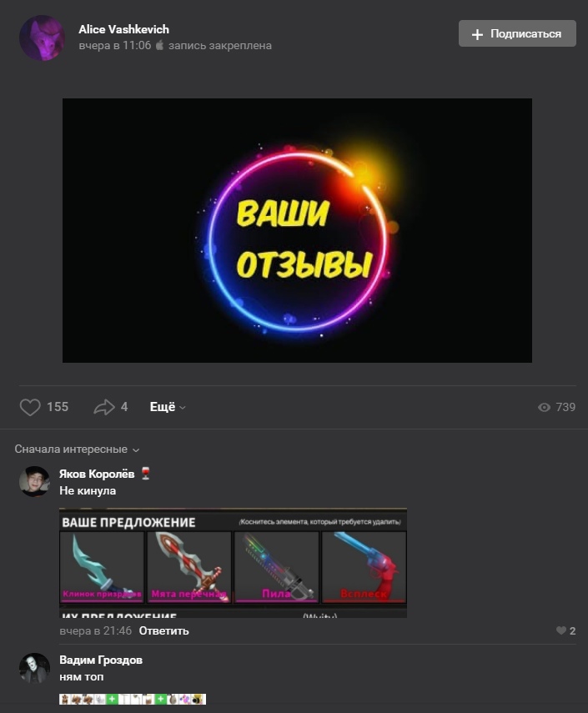Viewport: 588px width, 713px height.
Task: Click the chevron next to Ещё
Action: tap(183, 408)
